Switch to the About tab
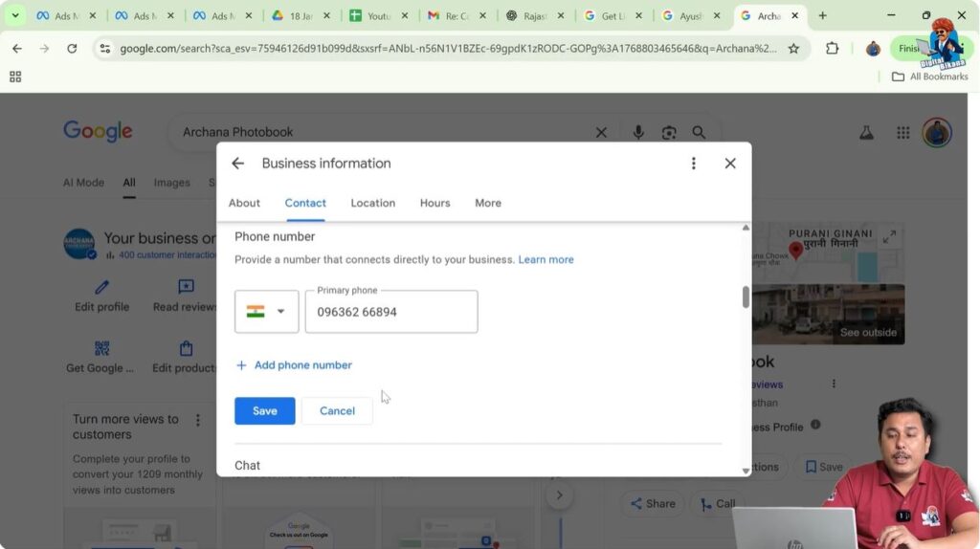Screen dimensions: 980x549 (244, 203)
